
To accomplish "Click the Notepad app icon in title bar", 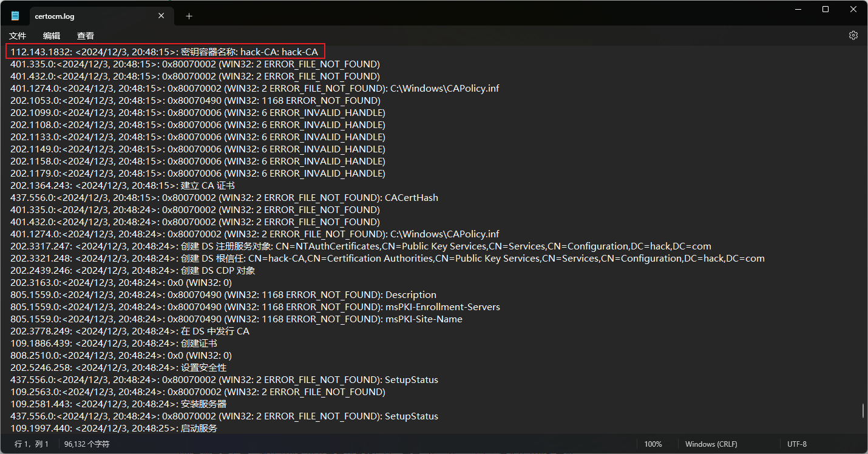I will click(15, 16).
